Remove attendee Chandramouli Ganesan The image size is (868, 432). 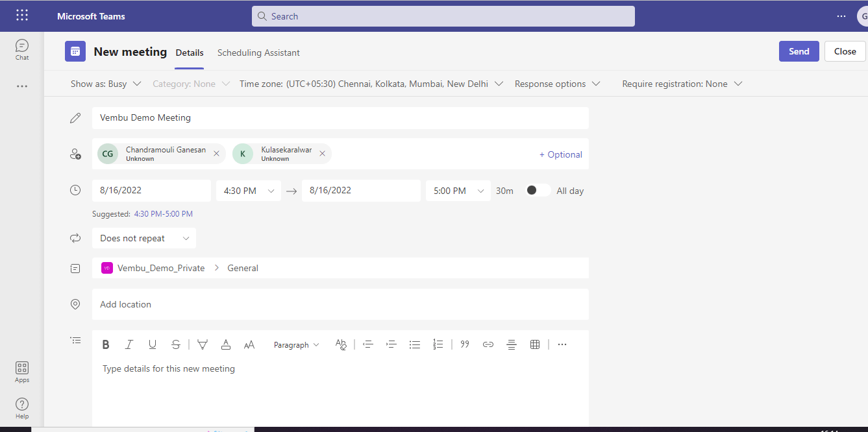tap(216, 154)
